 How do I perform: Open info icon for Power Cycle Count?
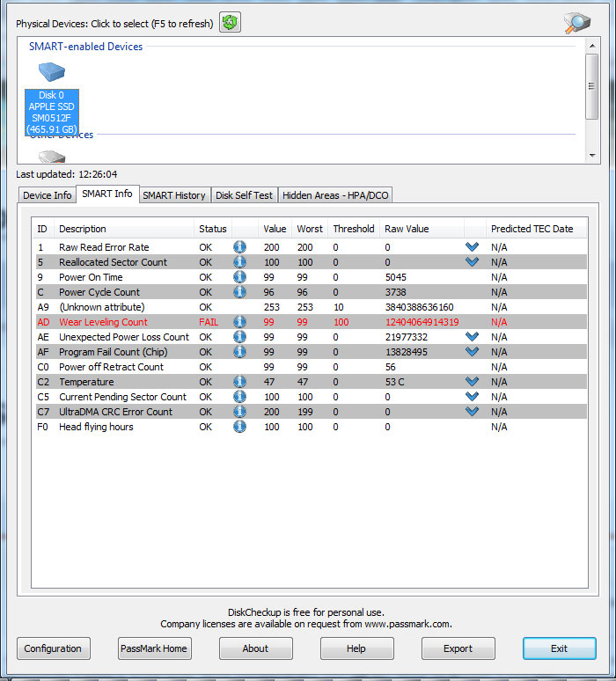coord(239,292)
